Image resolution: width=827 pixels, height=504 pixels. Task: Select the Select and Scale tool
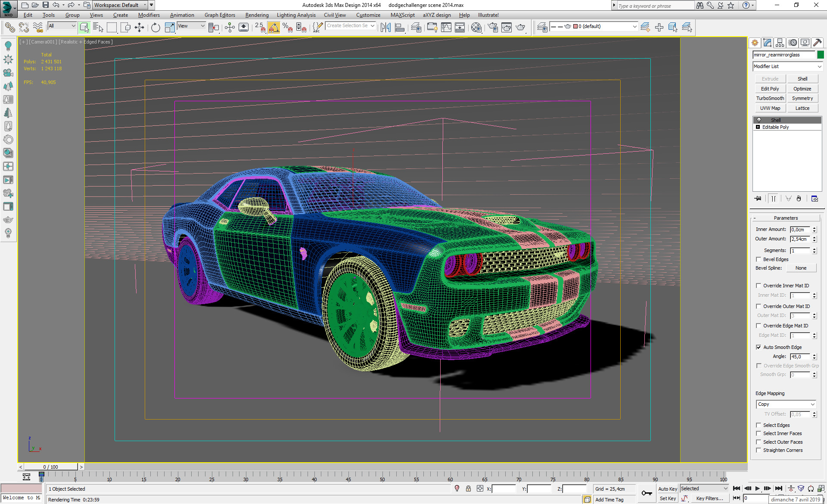[170, 28]
